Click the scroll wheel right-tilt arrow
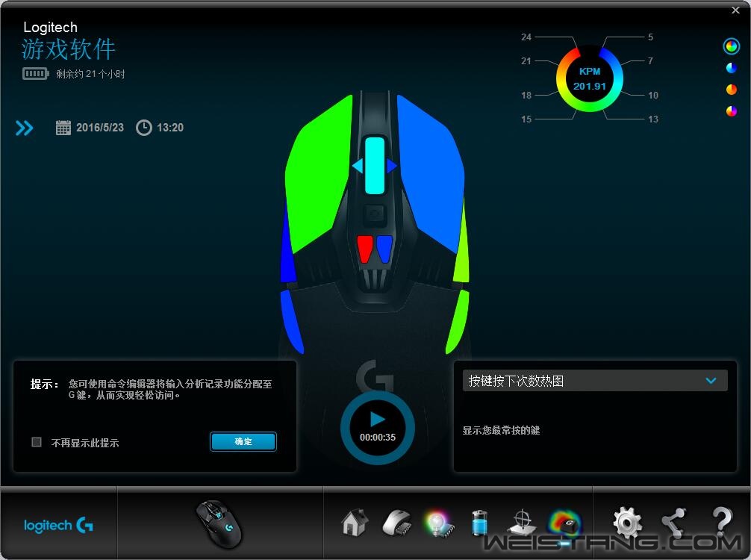The image size is (751, 560). coord(392,167)
